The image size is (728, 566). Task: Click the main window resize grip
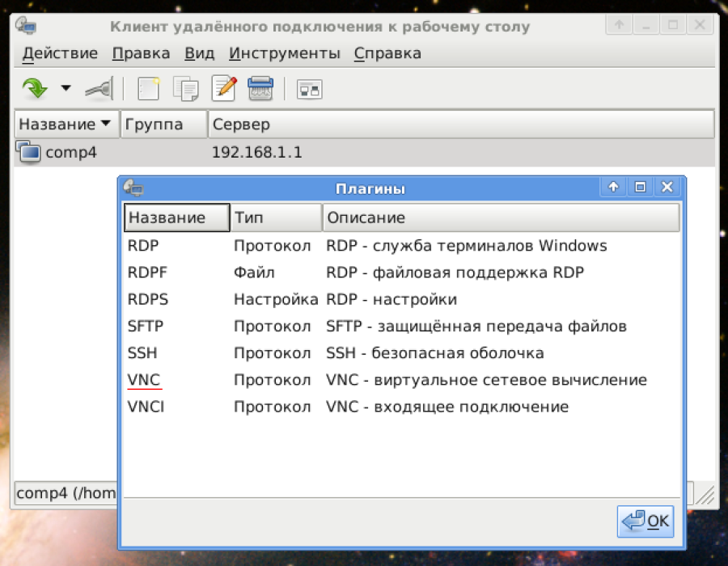(x=705, y=495)
